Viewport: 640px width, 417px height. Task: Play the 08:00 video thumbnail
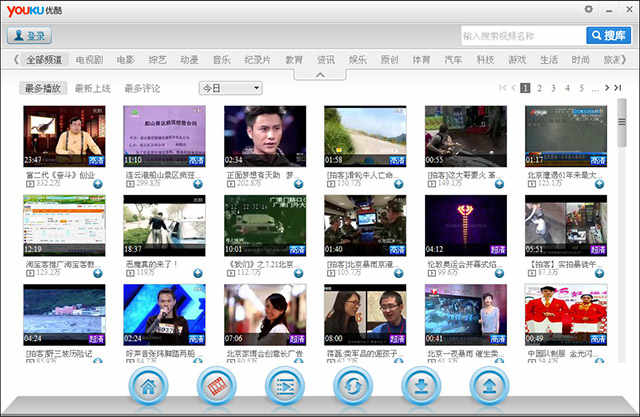(365, 315)
